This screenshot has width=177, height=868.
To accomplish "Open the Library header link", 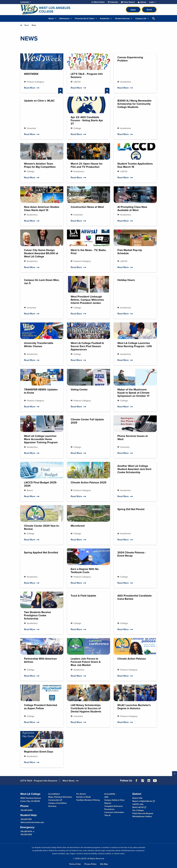I will [x=142, y=2].
